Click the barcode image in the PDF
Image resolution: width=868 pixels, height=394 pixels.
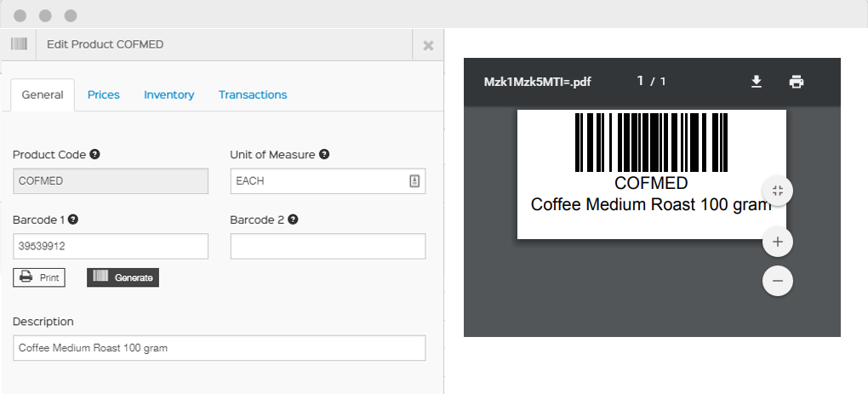point(651,143)
